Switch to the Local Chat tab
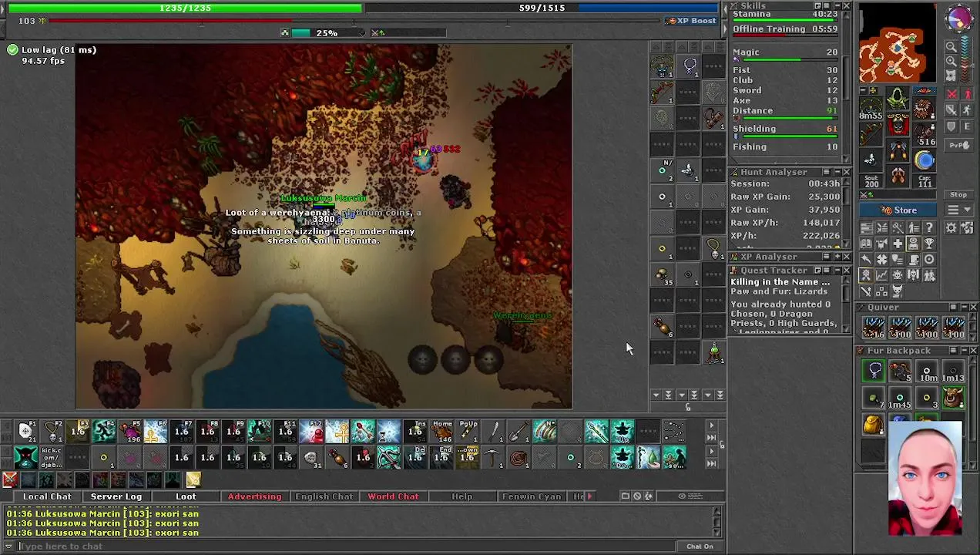 (47, 496)
